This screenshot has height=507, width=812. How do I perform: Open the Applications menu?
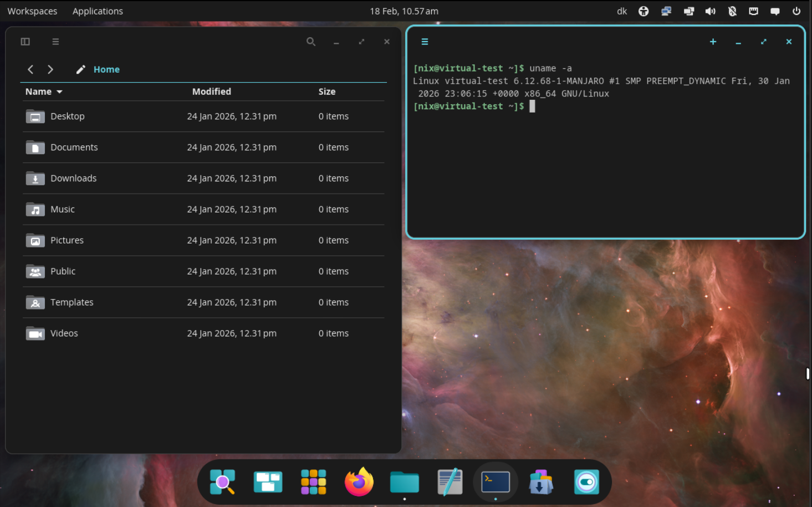click(98, 11)
